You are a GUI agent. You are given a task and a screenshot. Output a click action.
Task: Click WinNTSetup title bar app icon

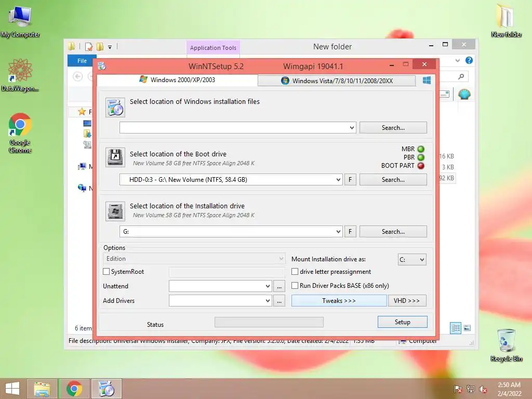click(x=102, y=66)
